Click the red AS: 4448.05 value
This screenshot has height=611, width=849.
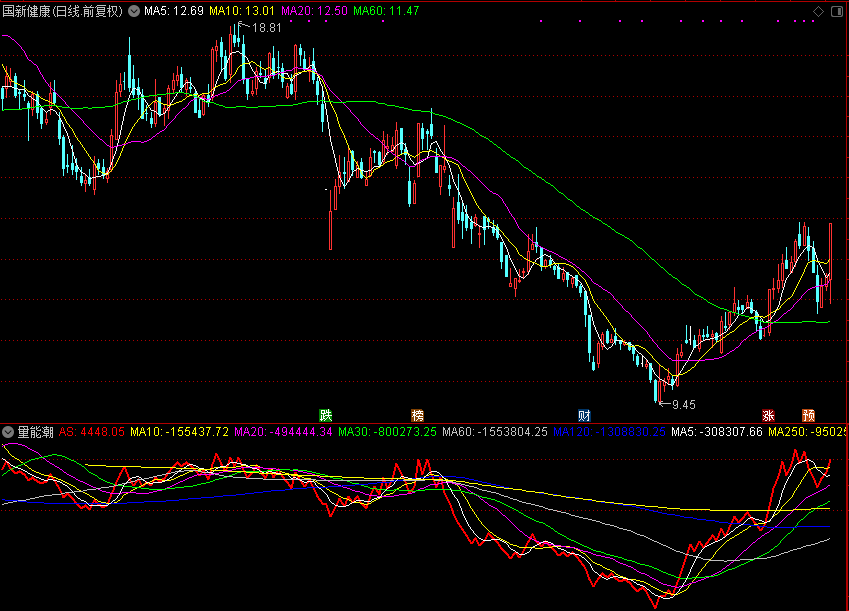coord(92,432)
